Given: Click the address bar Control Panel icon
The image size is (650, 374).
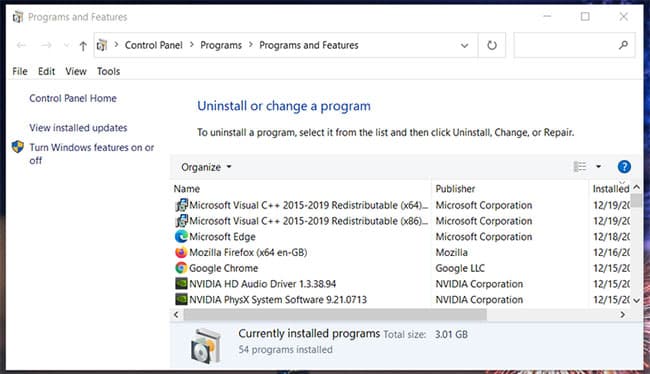Looking at the screenshot, I should (x=102, y=45).
